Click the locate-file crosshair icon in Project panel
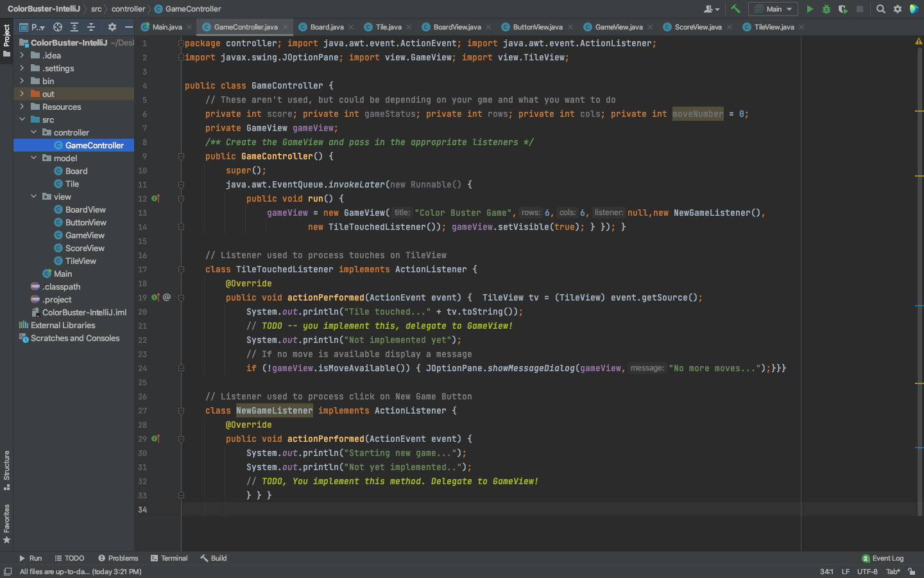Screen dimensions: 924x578 [58, 27]
